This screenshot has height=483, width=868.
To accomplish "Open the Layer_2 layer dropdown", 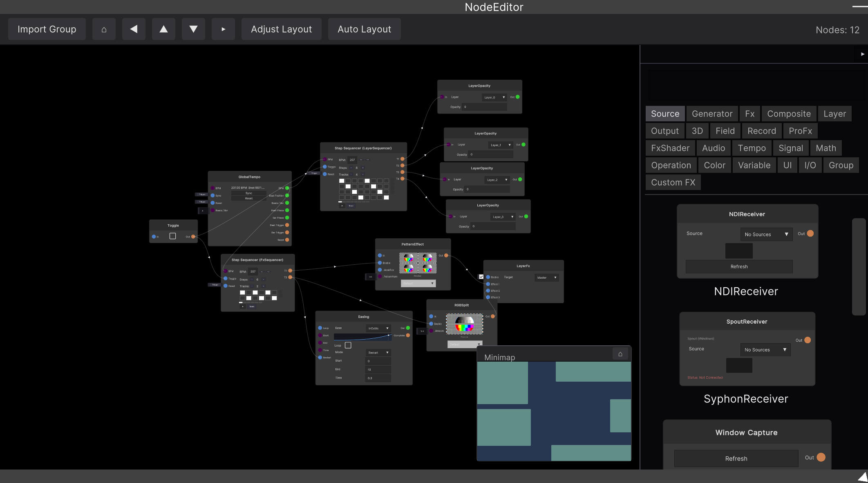I will [497, 180].
